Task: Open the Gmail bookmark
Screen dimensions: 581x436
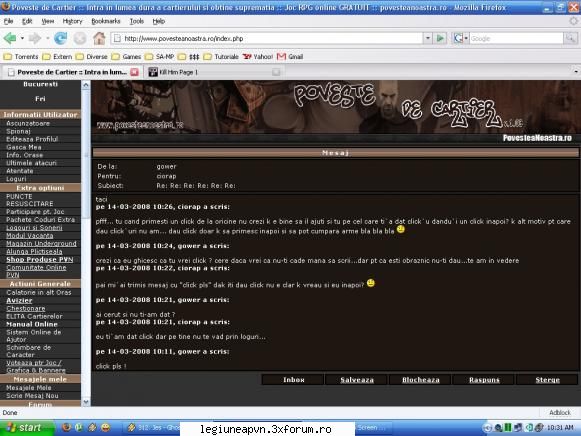Action: 290,57
